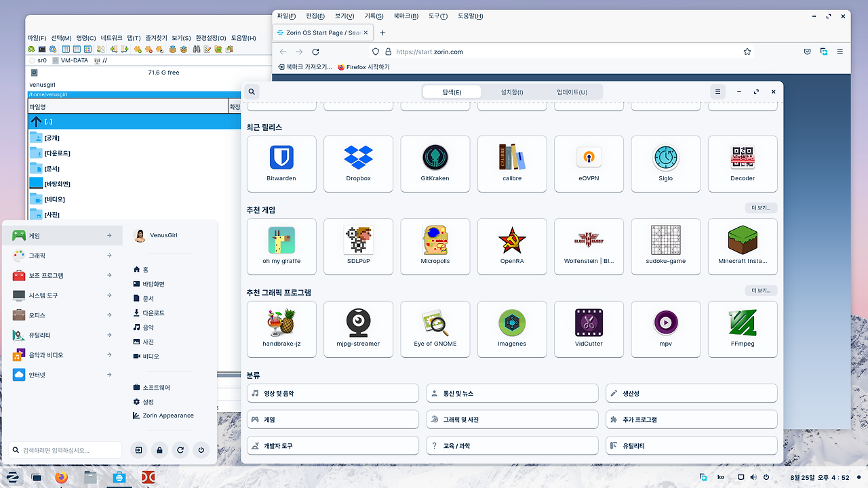Open the 환경설정 menu in file manager
The width and height of the screenshot is (868, 488).
tap(211, 38)
